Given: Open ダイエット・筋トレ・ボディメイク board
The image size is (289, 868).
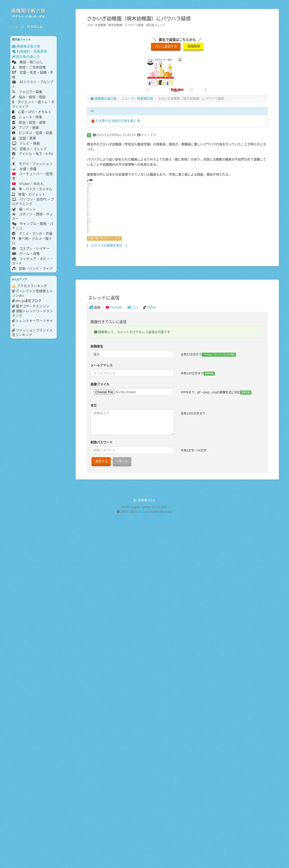Looking at the screenshot, I should (x=33, y=104).
